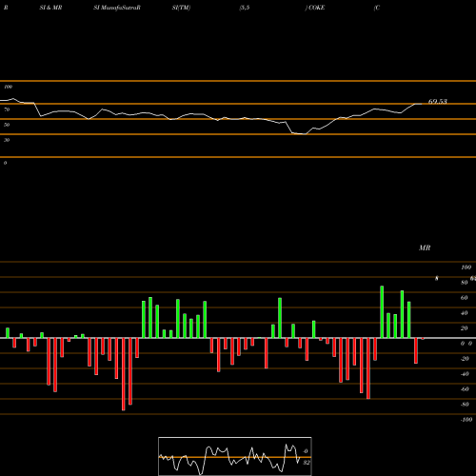Click the 80 label on MR right axis
Screen dimensions: 476x476
coord(465,283)
